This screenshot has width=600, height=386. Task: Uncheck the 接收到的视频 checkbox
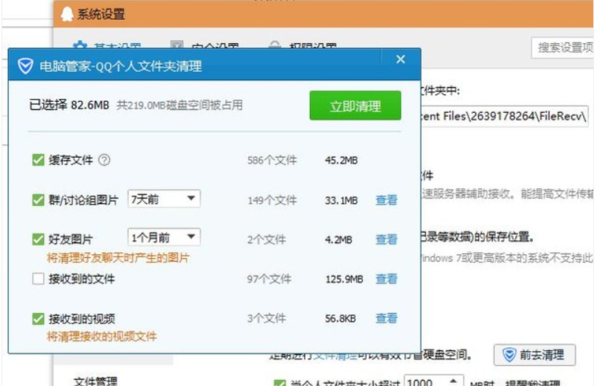pyautogui.click(x=38, y=319)
